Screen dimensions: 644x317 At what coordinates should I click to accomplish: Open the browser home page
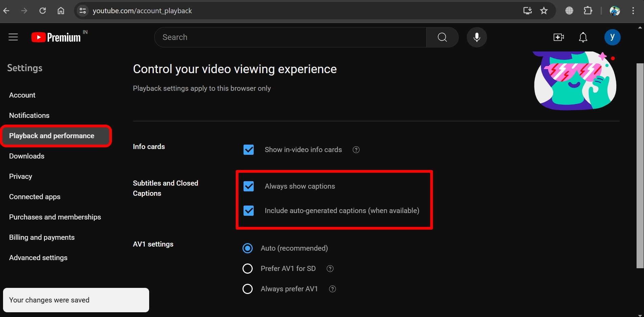point(61,11)
